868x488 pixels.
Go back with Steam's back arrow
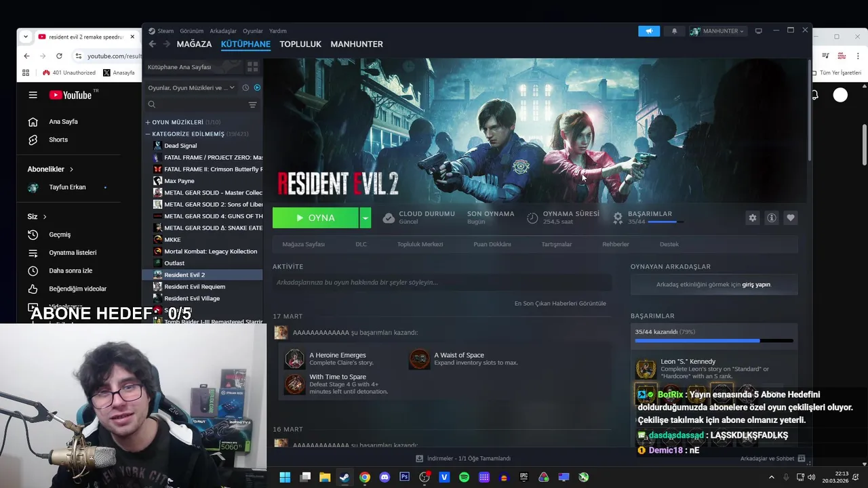click(x=152, y=44)
